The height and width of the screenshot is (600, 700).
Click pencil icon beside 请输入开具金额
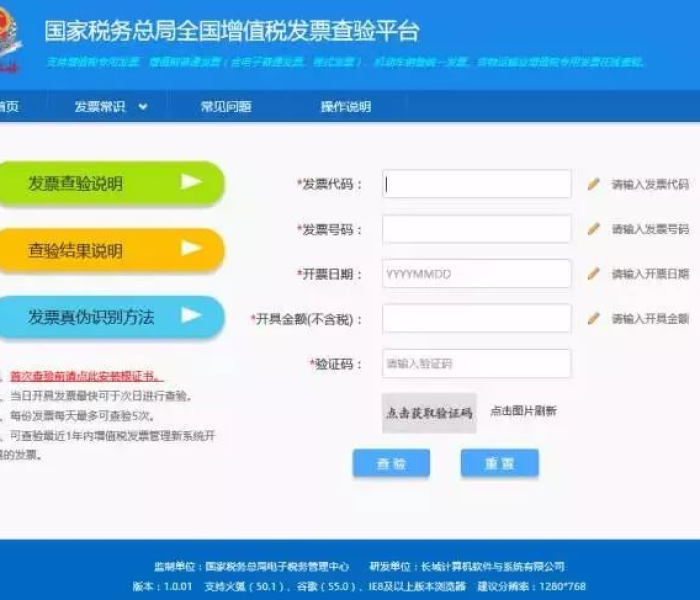point(593,318)
